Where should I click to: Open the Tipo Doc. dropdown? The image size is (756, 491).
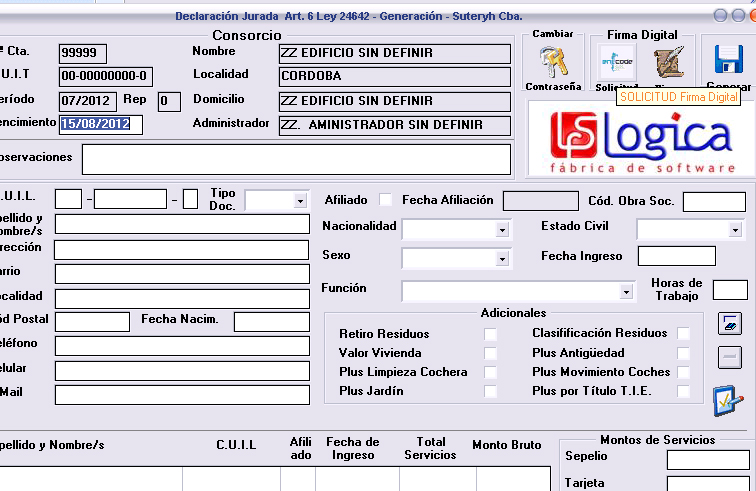pyautogui.click(x=276, y=200)
